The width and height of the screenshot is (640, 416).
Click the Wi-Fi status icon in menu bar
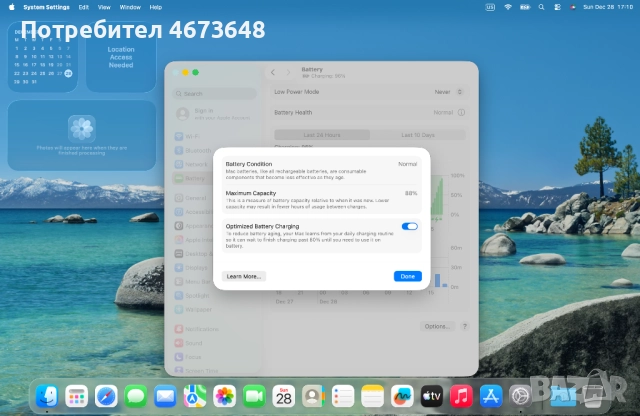tap(508, 7)
